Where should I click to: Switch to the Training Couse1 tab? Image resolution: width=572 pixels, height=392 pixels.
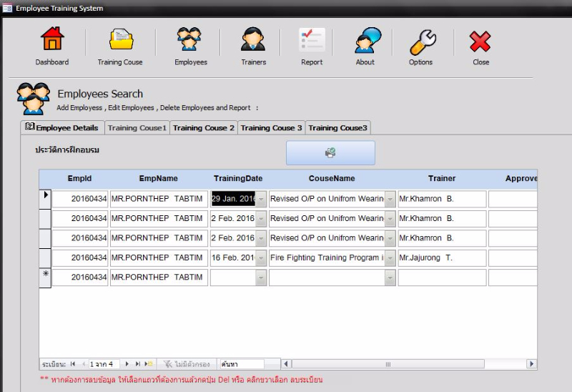(137, 128)
